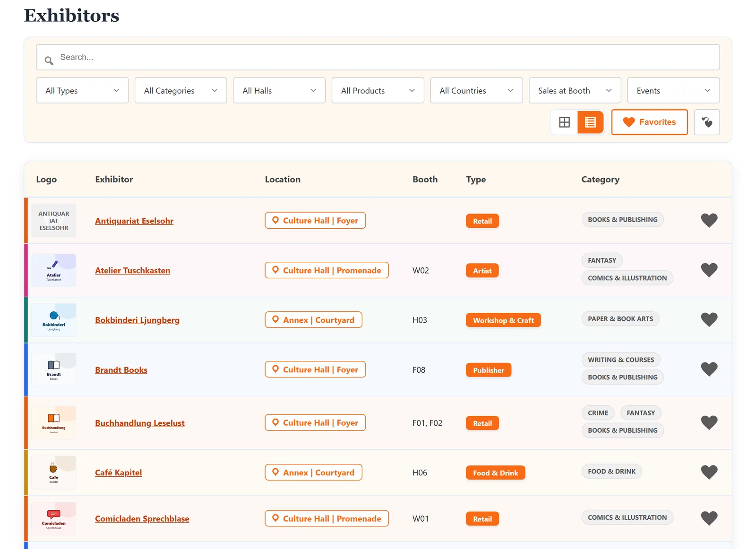Open the All Countries dropdown
The width and height of the screenshot is (756, 549).
(x=476, y=90)
